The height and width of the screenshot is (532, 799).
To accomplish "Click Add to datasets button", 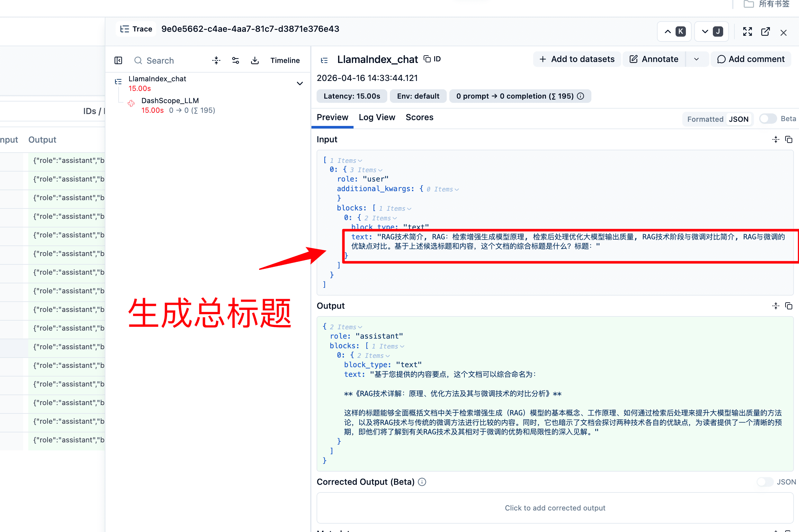I will click(577, 59).
